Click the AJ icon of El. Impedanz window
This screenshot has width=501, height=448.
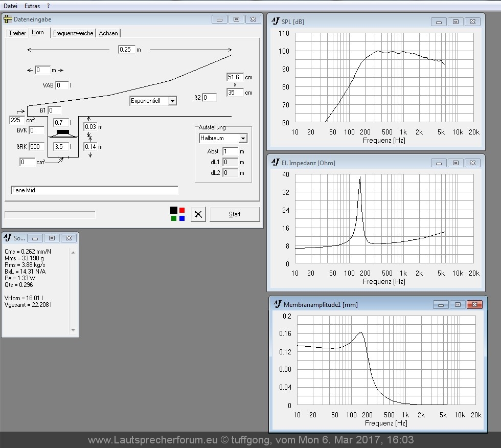click(x=275, y=163)
